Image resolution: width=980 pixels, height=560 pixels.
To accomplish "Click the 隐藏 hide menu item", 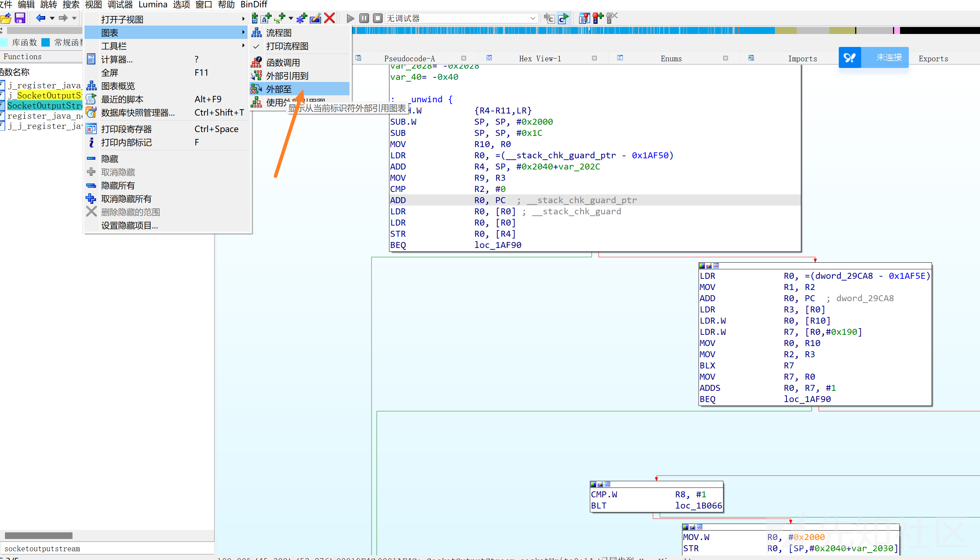I will click(166, 159).
